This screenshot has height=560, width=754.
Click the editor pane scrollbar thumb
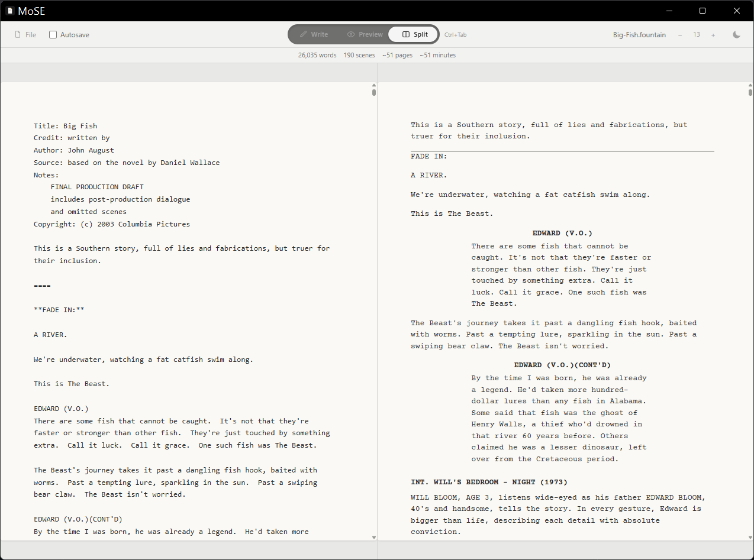374,92
